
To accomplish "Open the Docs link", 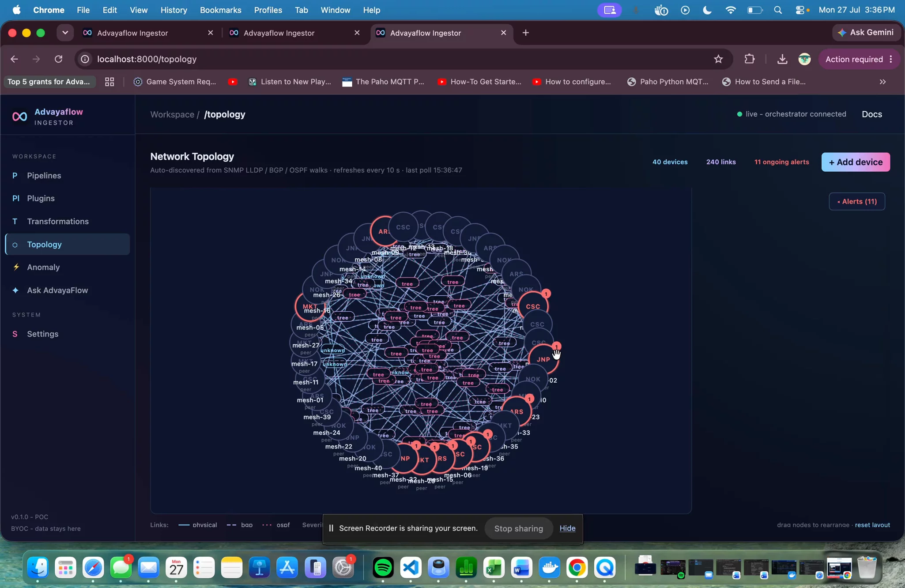I will coord(872,114).
